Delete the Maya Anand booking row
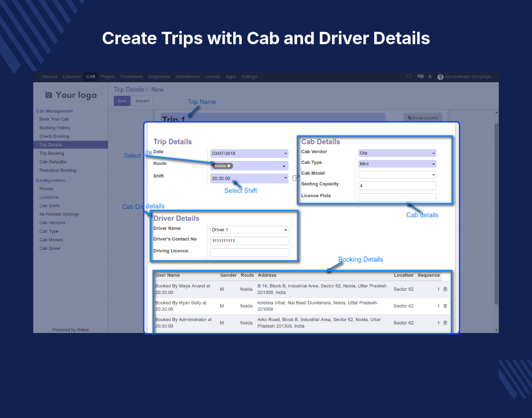 pos(445,289)
